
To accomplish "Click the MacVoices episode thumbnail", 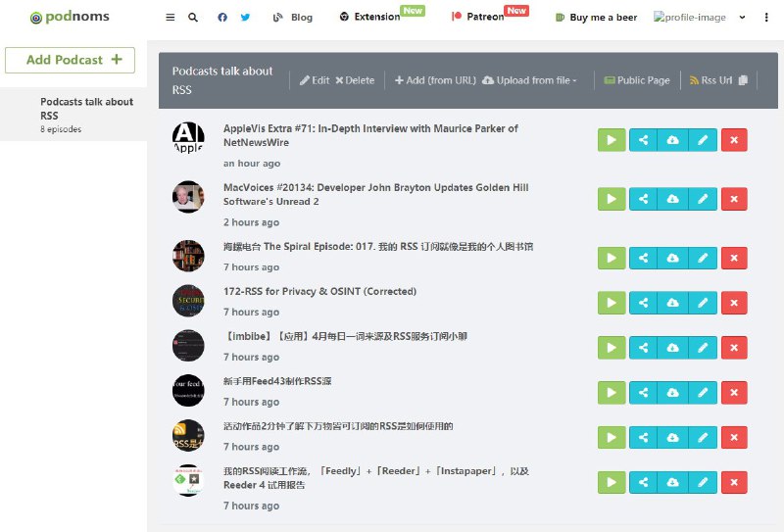I will [188, 196].
